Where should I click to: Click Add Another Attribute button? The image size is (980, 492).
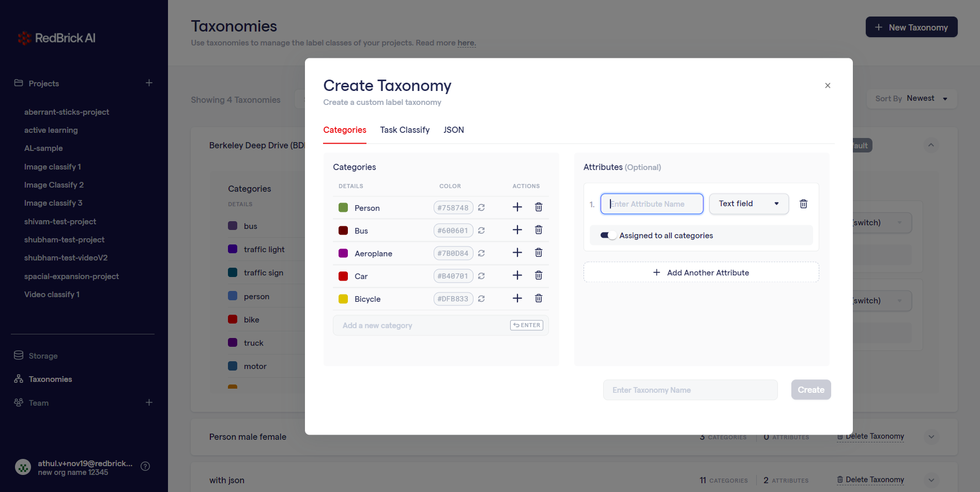[x=701, y=272]
